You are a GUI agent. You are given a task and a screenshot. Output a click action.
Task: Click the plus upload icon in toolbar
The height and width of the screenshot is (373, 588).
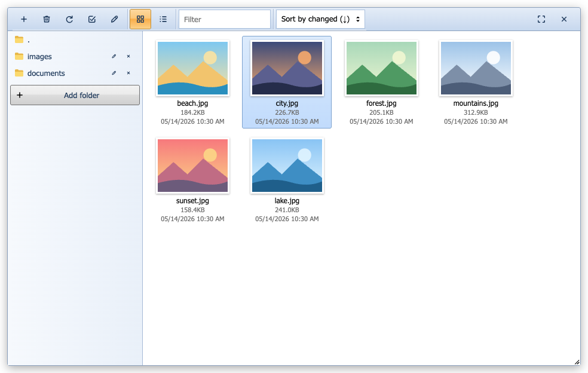(24, 19)
